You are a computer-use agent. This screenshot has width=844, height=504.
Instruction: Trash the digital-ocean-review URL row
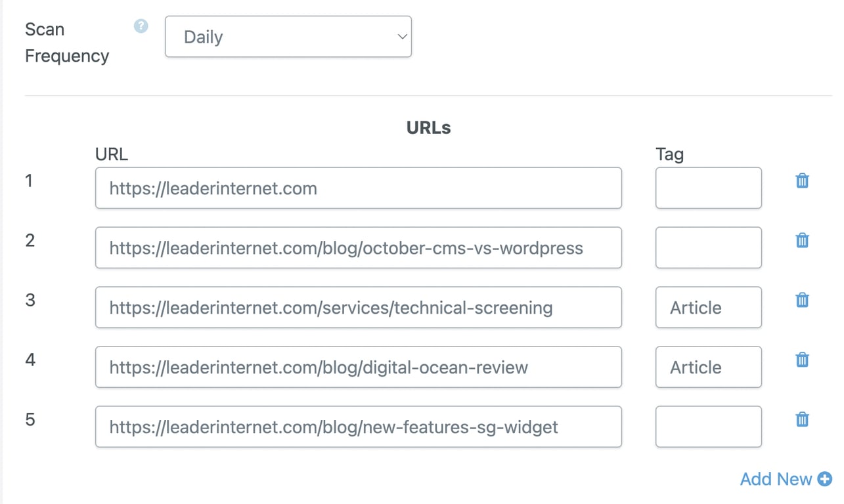(x=802, y=360)
